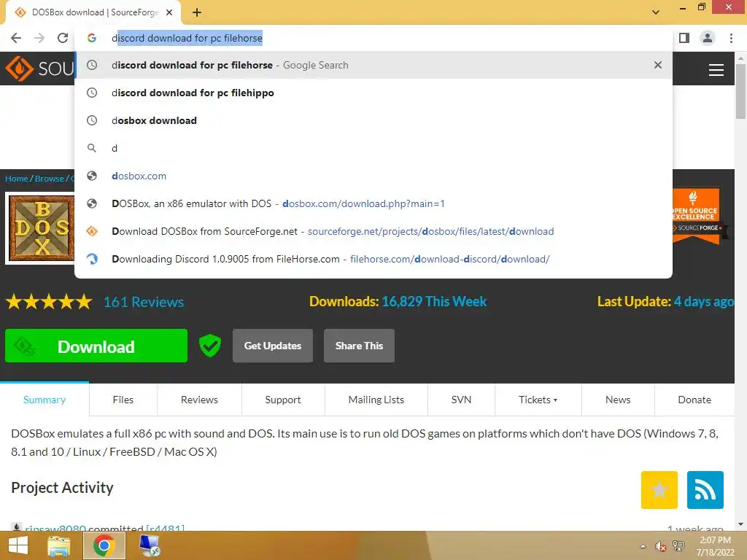747x560 pixels.
Task: Click the Browse breadcrumb link
Action: point(49,179)
